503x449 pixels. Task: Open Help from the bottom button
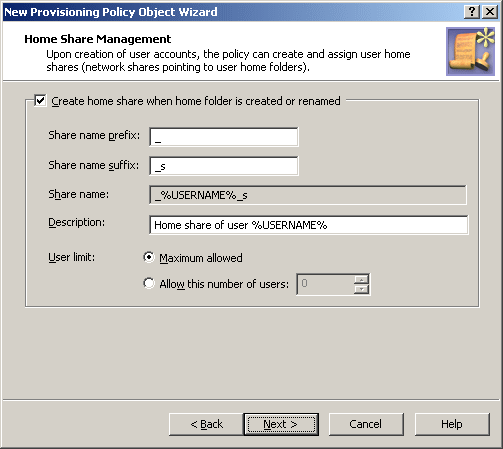coord(452,424)
